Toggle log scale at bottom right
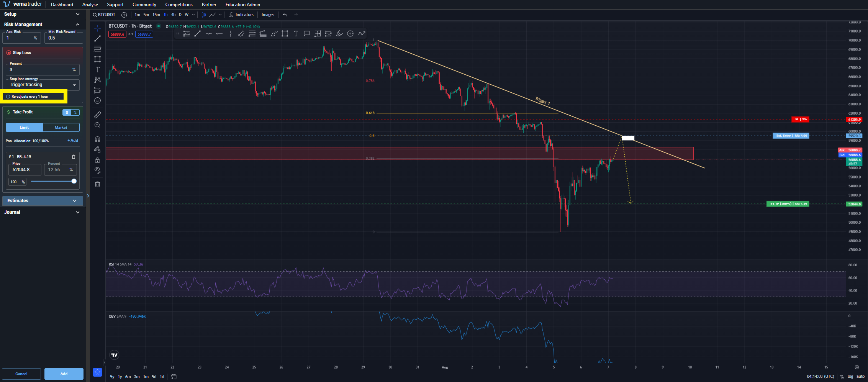The image size is (868, 382). tap(850, 377)
